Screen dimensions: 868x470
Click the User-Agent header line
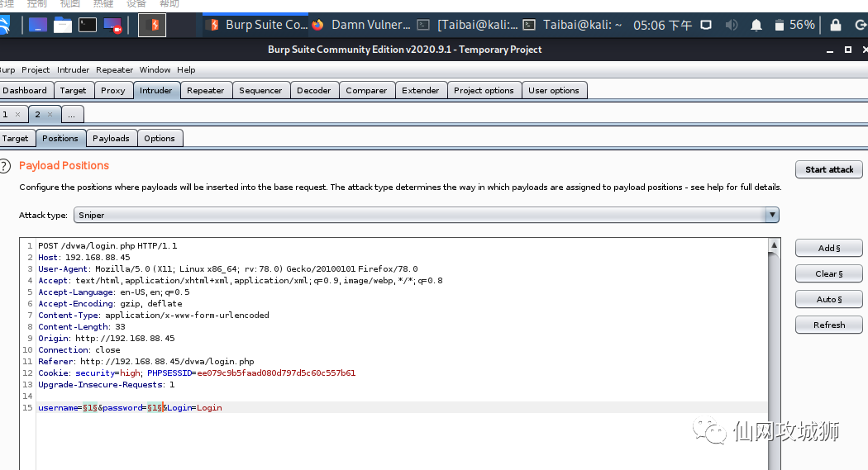227,269
